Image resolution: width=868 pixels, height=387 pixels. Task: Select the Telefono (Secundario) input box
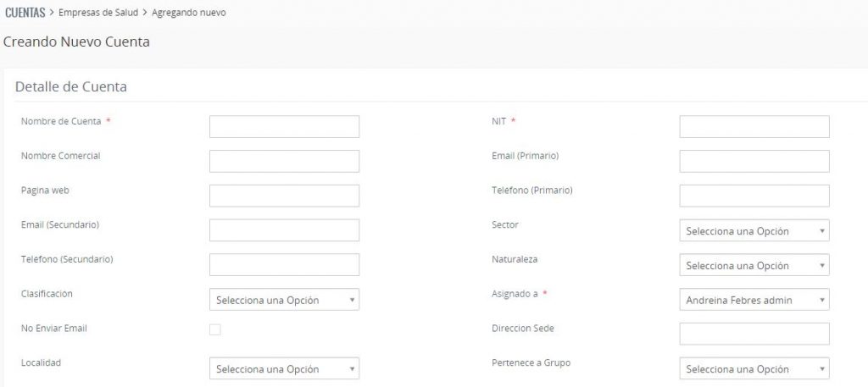coord(284,265)
